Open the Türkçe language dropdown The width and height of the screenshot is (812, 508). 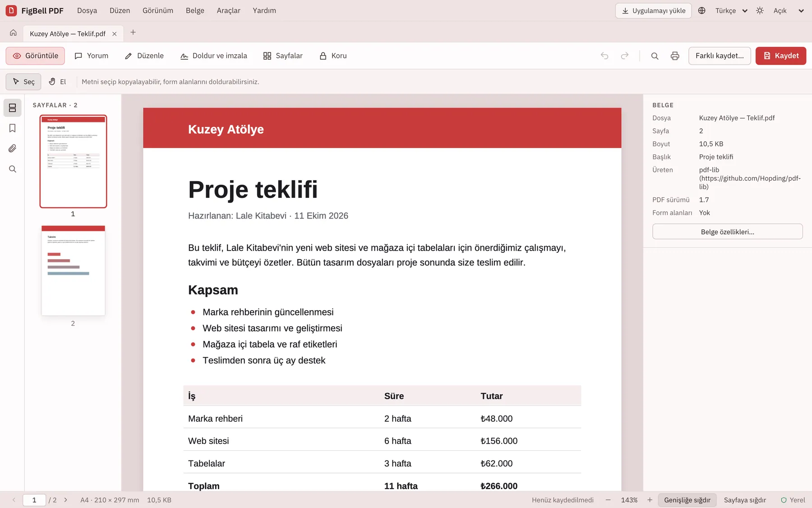[731, 11]
